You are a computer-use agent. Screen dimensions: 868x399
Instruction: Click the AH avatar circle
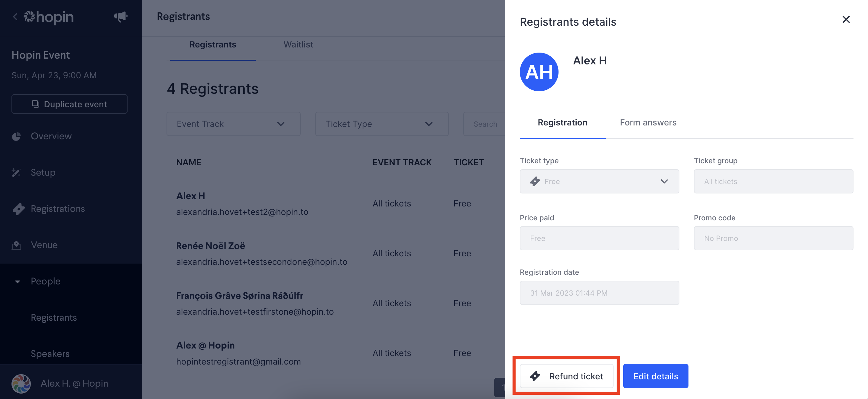click(x=539, y=72)
